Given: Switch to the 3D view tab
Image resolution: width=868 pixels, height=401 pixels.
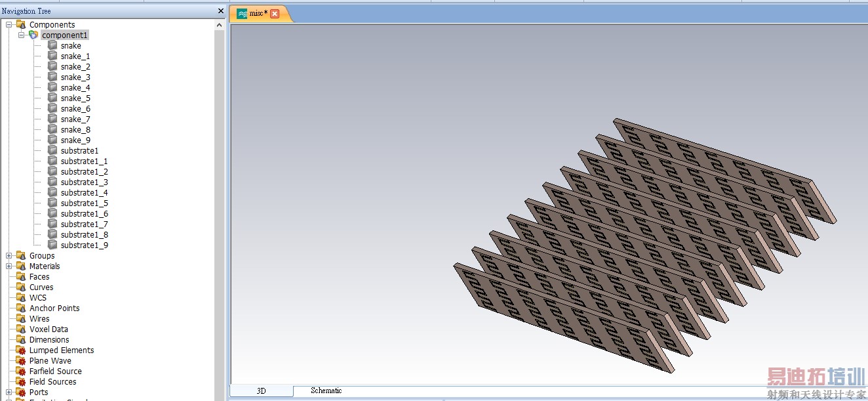Looking at the screenshot, I should tap(261, 391).
